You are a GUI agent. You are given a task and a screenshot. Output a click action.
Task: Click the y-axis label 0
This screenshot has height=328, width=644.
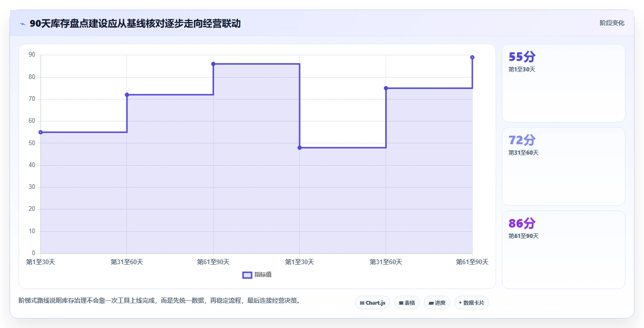(x=33, y=253)
